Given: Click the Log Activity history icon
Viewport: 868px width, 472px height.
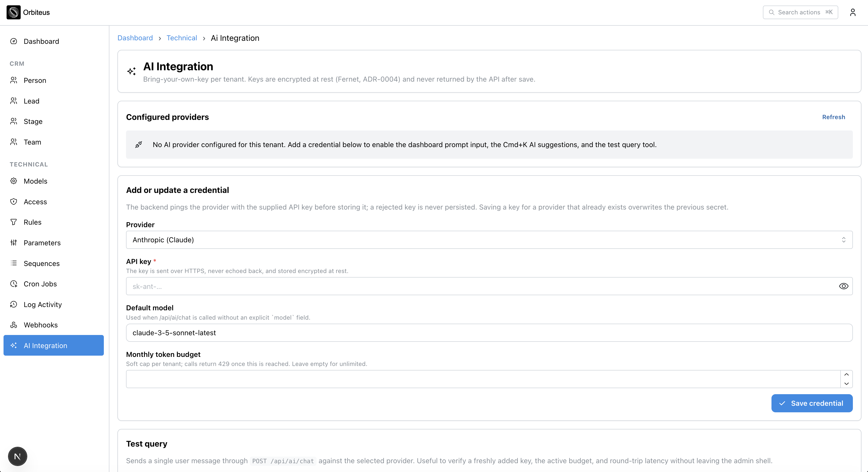Looking at the screenshot, I should pyautogui.click(x=14, y=304).
